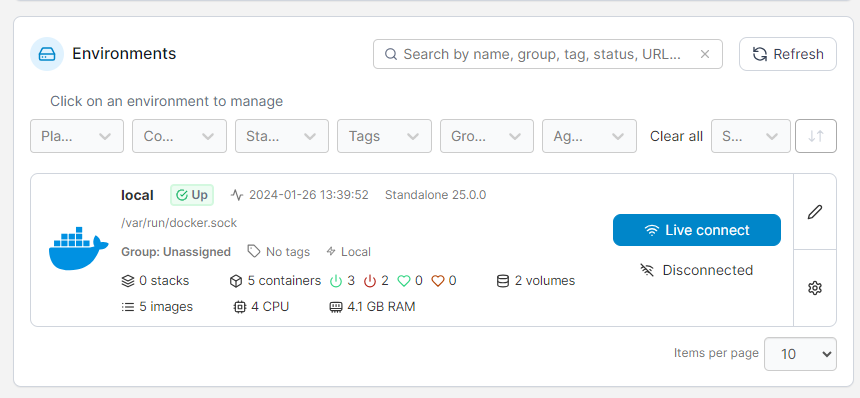Click the Standalone 25.0.0 text

pyautogui.click(x=435, y=195)
